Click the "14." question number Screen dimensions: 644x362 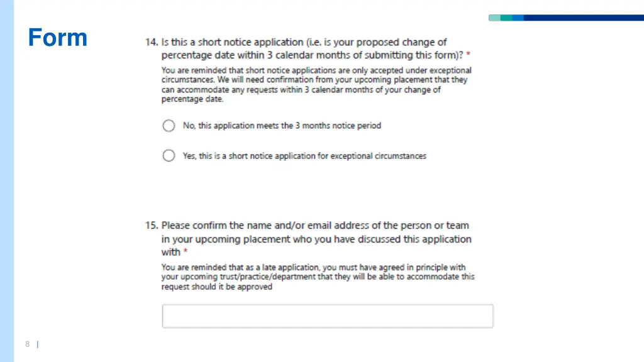(x=151, y=42)
